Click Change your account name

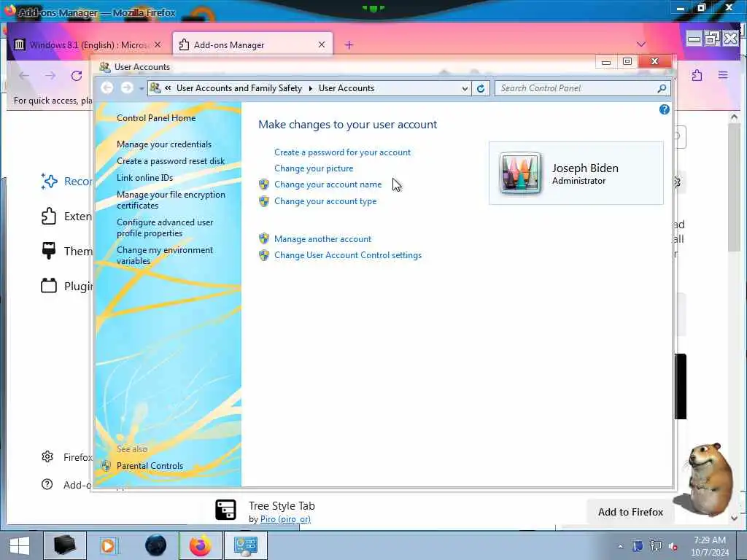coord(328,184)
